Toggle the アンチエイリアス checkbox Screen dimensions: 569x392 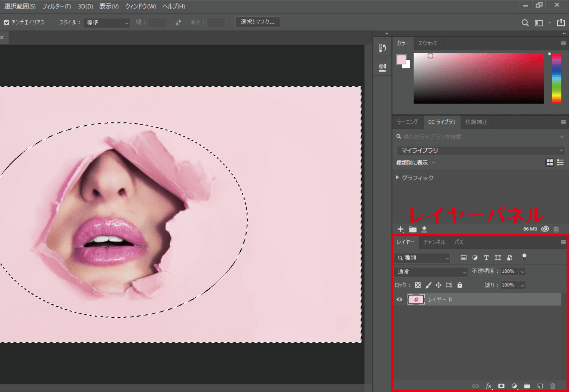tap(6, 22)
